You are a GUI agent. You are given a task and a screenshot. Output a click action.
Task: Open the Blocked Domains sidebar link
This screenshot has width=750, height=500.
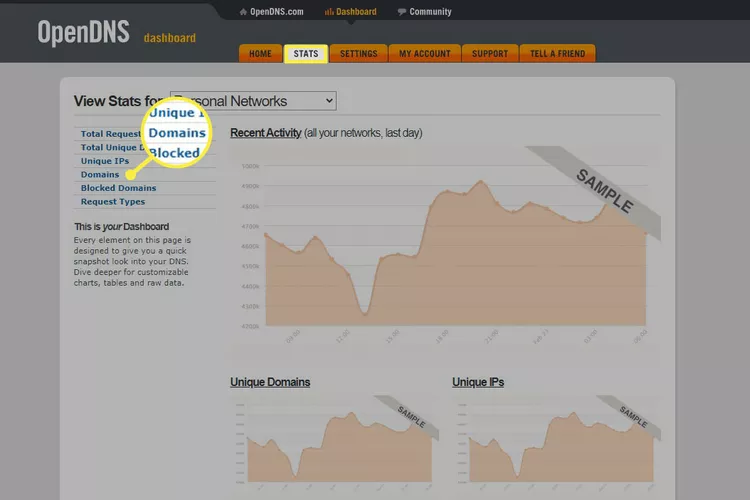coord(118,188)
